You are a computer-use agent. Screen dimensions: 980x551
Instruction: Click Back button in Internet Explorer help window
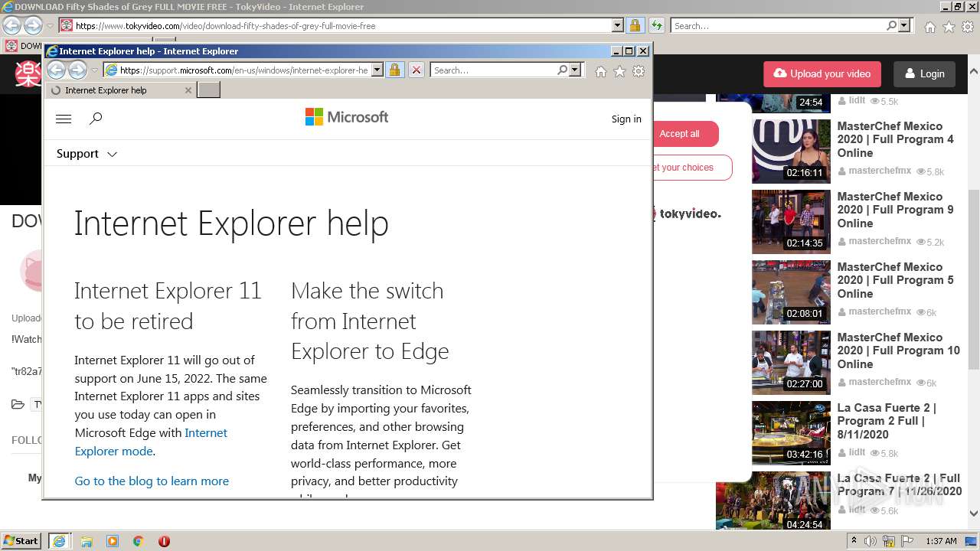(56, 70)
